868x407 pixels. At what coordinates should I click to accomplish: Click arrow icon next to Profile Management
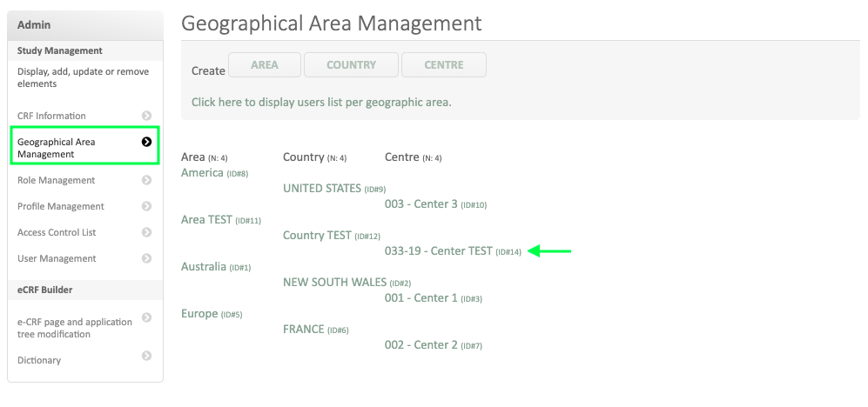146,206
